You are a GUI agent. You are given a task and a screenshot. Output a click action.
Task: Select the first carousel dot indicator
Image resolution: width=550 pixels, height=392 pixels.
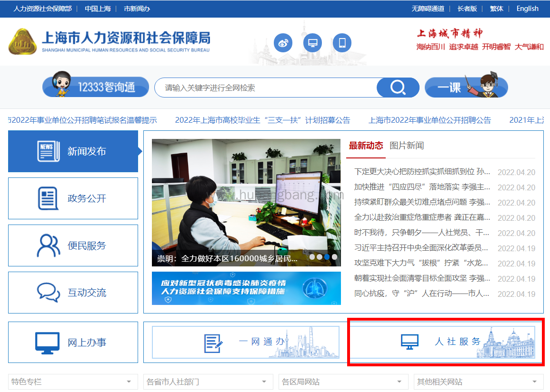[312, 257]
